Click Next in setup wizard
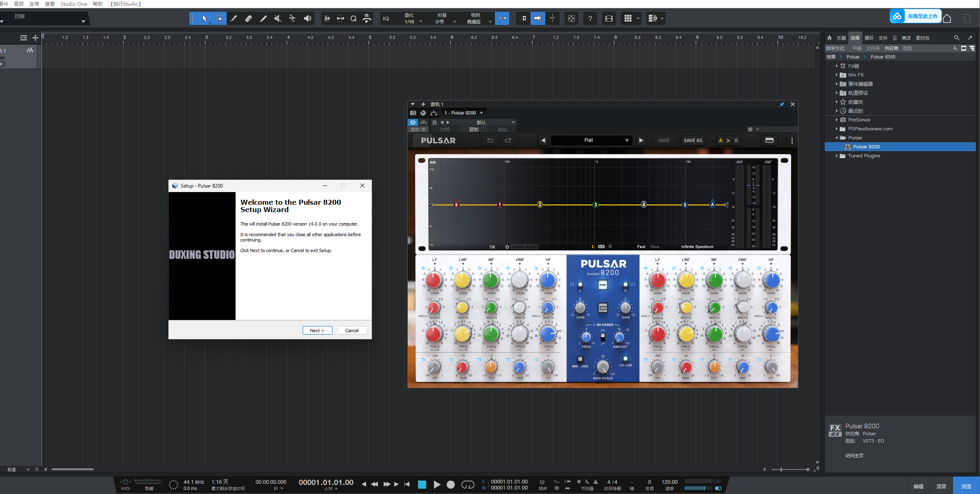Image resolution: width=980 pixels, height=494 pixels. coord(317,331)
